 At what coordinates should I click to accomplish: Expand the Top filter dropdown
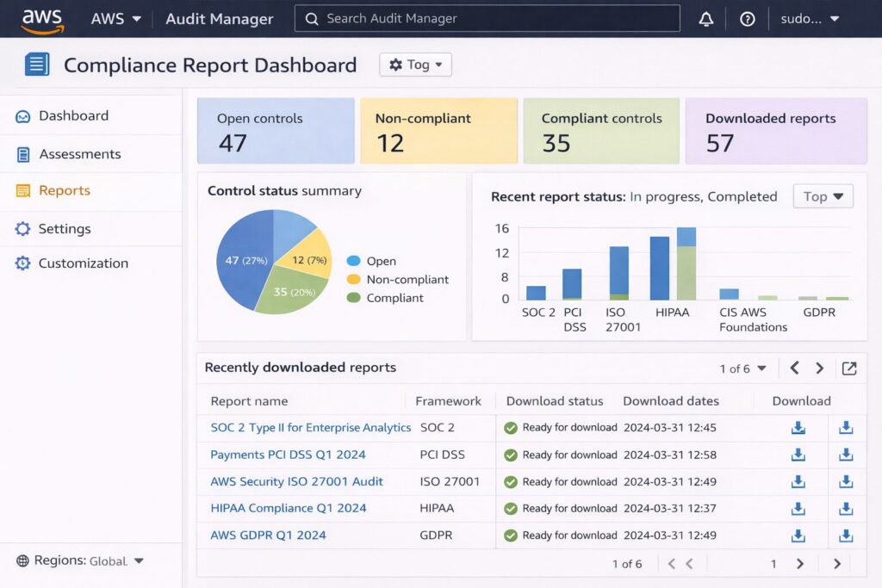(x=823, y=196)
